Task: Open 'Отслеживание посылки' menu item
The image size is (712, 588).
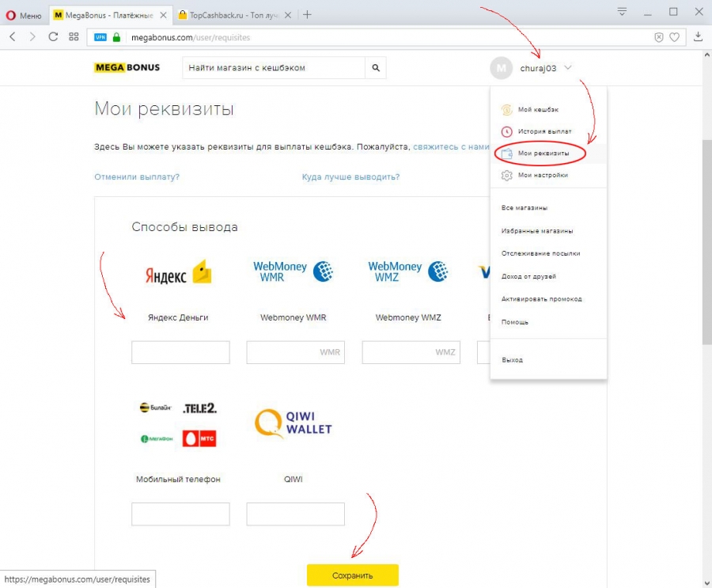Action: tap(540, 253)
